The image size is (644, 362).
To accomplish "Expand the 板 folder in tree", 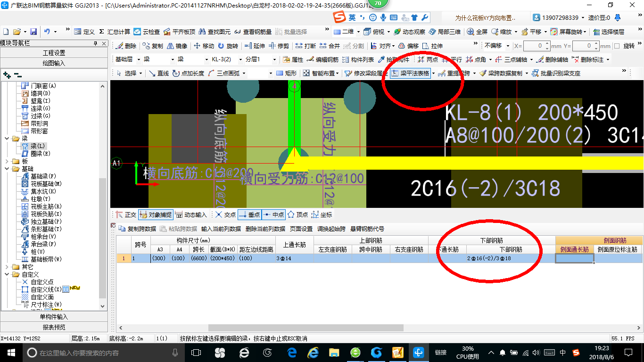I will (7, 161).
